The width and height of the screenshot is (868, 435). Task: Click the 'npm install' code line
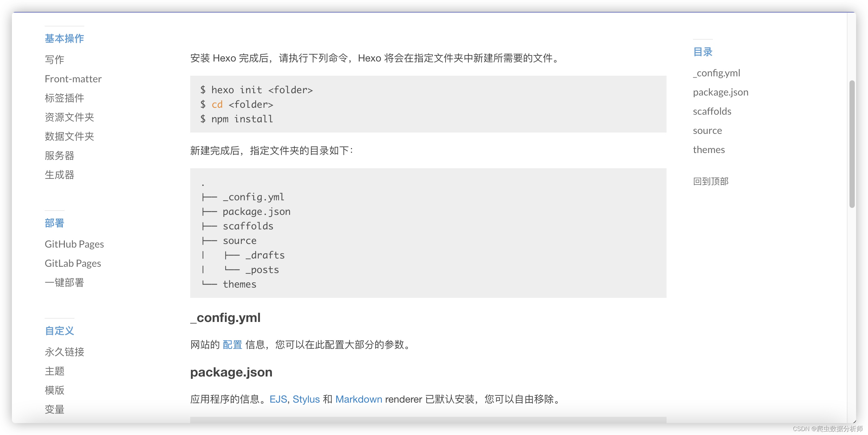[x=237, y=119]
